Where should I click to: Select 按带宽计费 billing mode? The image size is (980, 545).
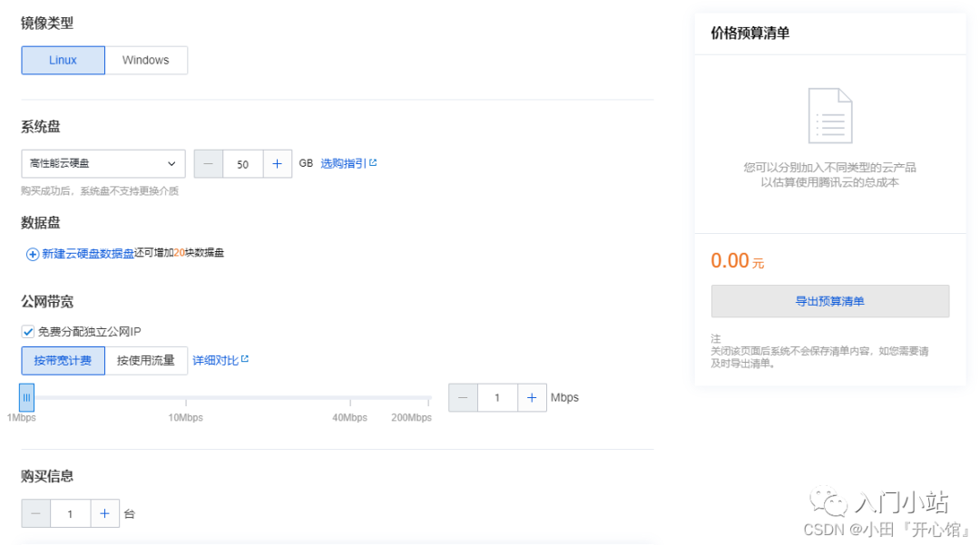click(63, 360)
